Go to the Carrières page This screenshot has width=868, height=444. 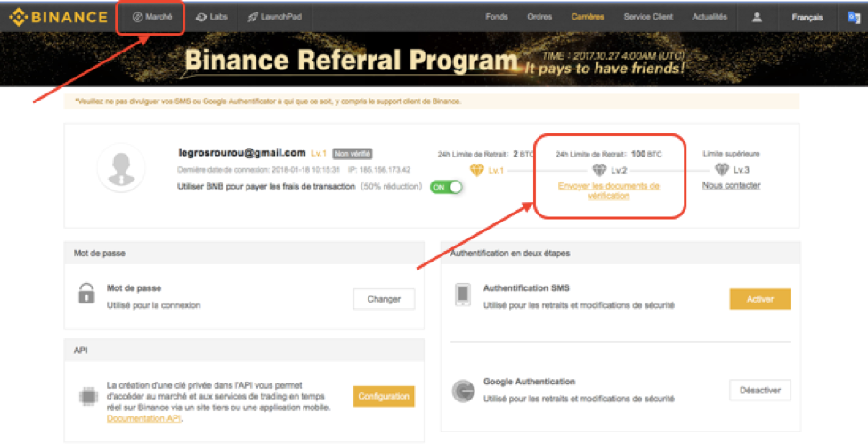tap(588, 17)
